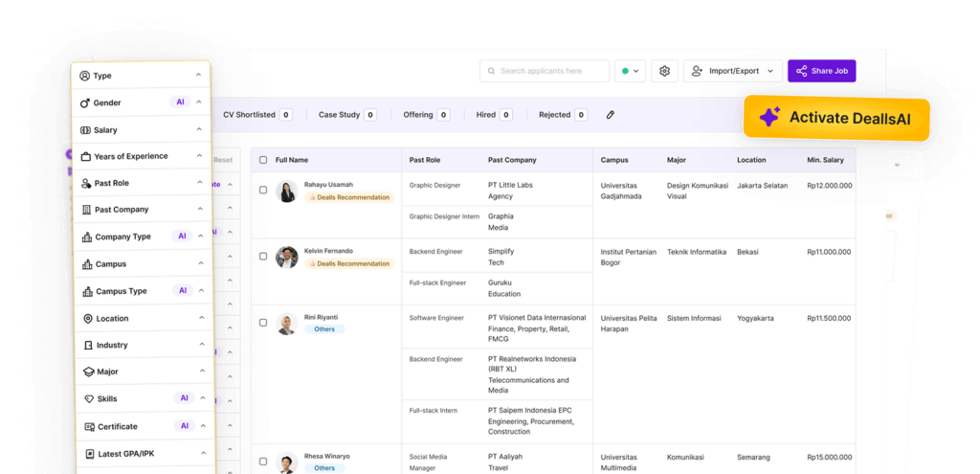Click the Activate DeallsAI button
The image size is (980, 474).
coord(837,118)
